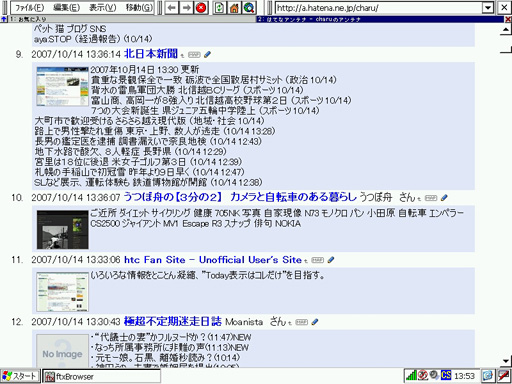Viewport: 512px width, 384px height.
Task: Click the scrollbar down arrow
Action: pyautogui.click(x=506, y=361)
